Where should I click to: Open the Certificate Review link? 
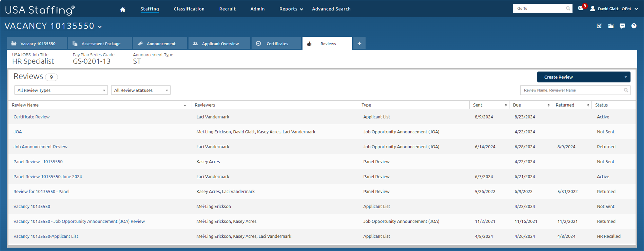pos(31,117)
